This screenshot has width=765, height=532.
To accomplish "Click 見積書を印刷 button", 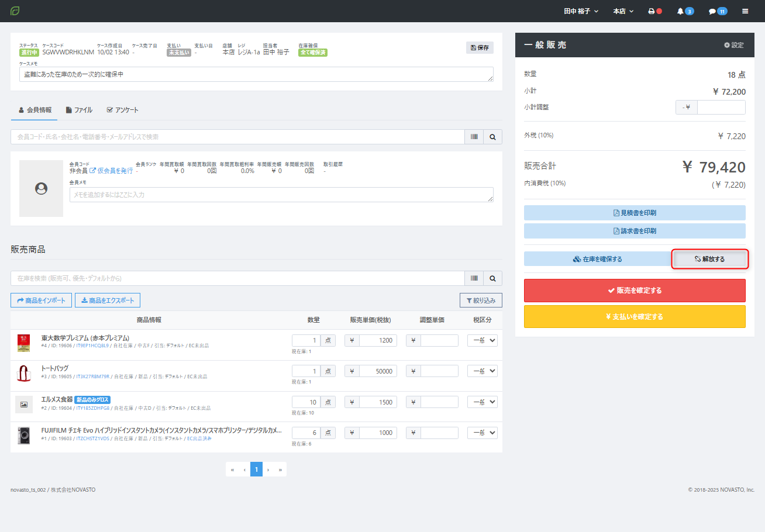I will click(x=635, y=213).
